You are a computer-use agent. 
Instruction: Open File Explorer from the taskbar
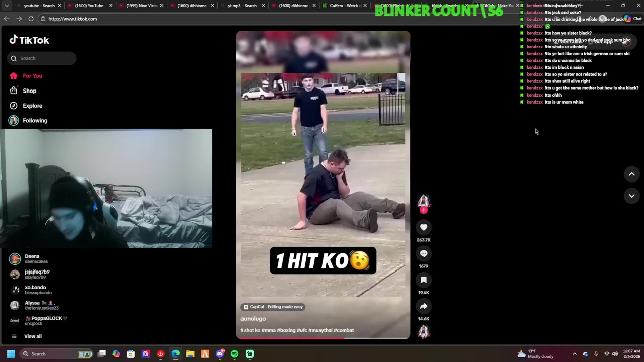[x=190, y=354]
